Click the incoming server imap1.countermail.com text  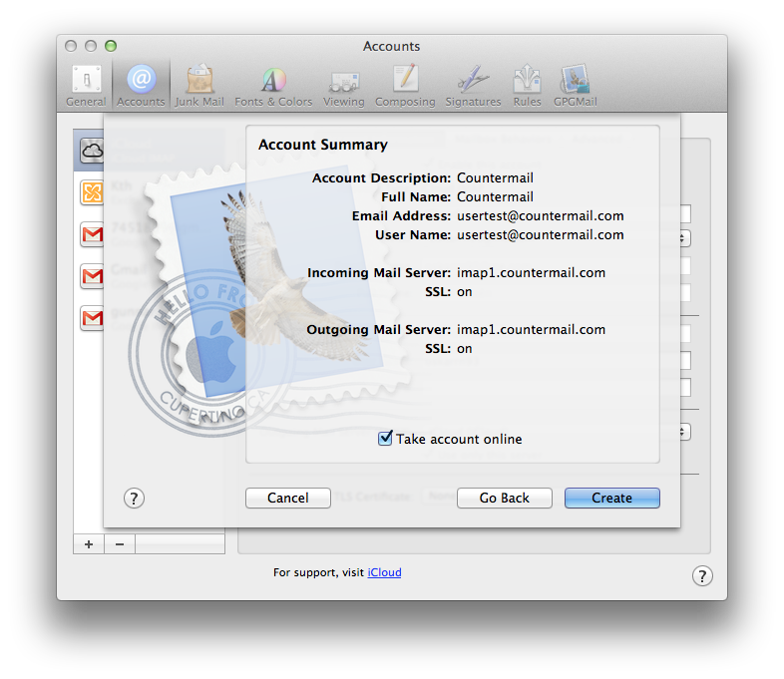531,273
